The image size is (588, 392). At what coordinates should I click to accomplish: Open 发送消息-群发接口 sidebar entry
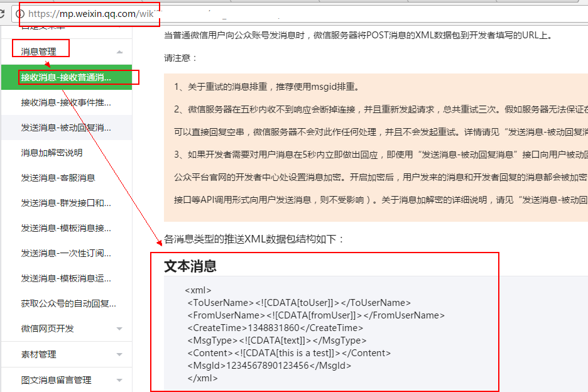click(66, 203)
